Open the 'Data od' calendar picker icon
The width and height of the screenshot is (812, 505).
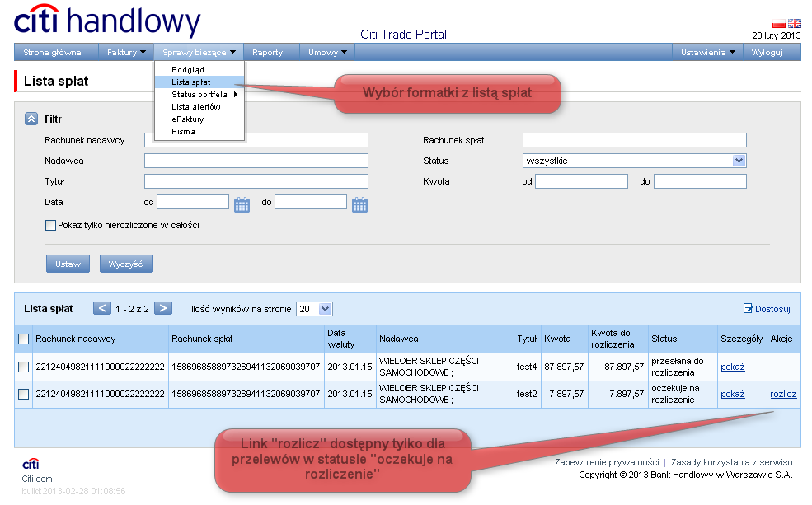(242, 205)
